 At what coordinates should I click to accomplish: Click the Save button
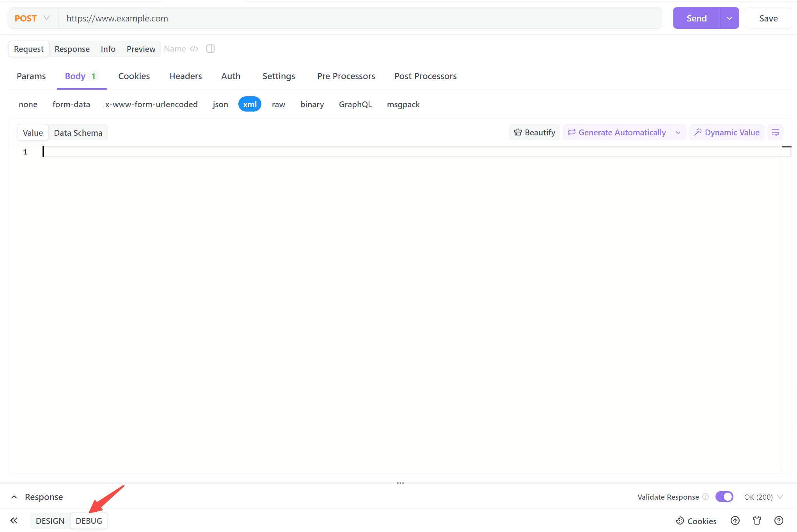pos(769,18)
